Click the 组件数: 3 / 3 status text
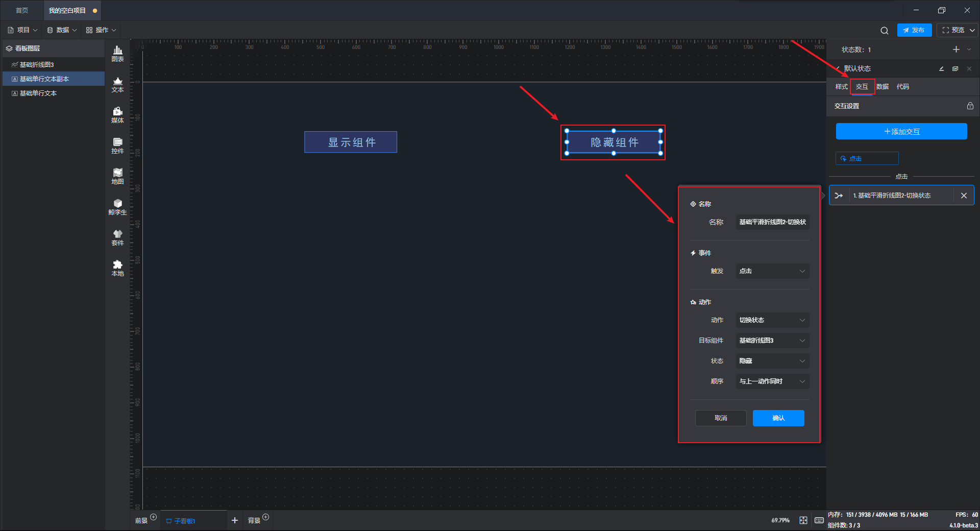The image size is (980, 531). pyautogui.click(x=844, y=525)
